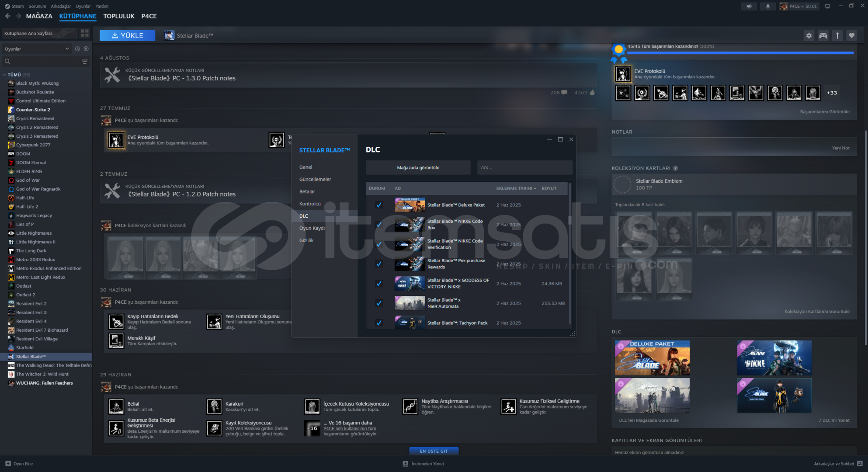Open comments on 1.3.0 patch notes
Screen dimensions: 868x472
point(564,93)
